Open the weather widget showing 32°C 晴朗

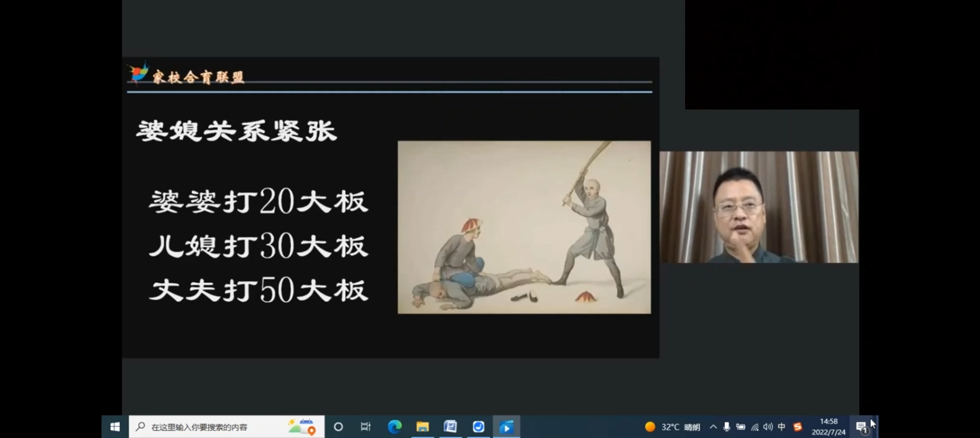[x=672, y=427]
